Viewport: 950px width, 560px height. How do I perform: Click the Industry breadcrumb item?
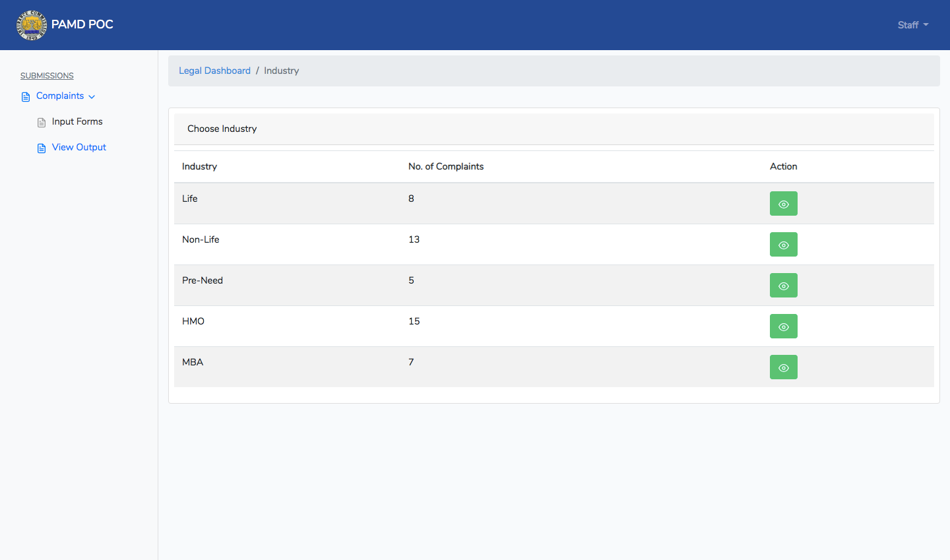pos(281,71)
